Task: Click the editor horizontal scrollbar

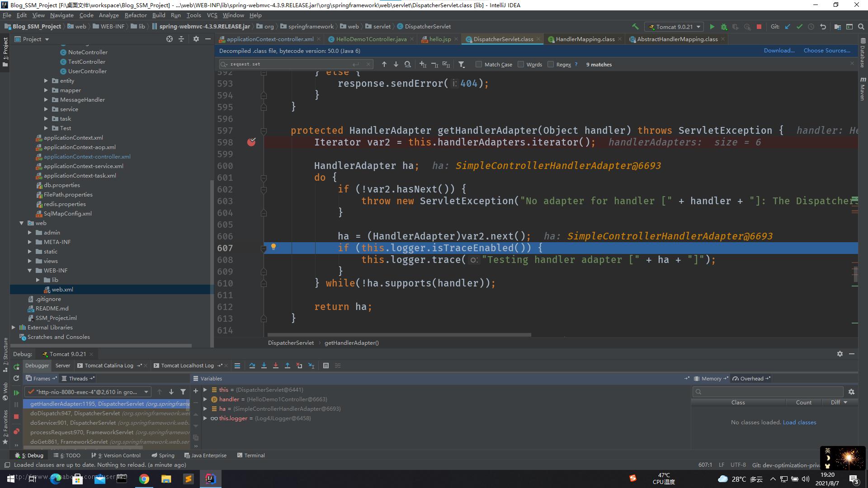Action: tap(399, 335)
